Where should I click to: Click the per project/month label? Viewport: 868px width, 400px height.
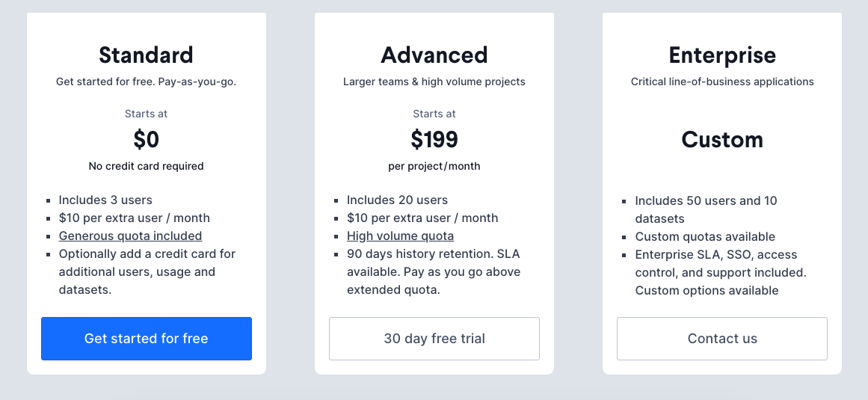point(434,166)
